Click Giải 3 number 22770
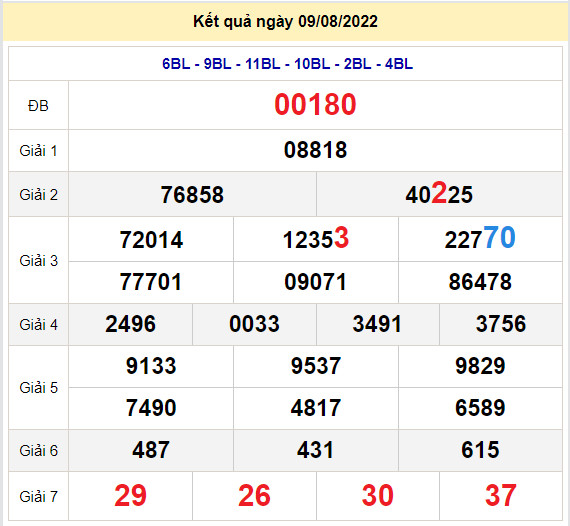The width and height of the screenshot is (570, 526). tap(480, 238)
